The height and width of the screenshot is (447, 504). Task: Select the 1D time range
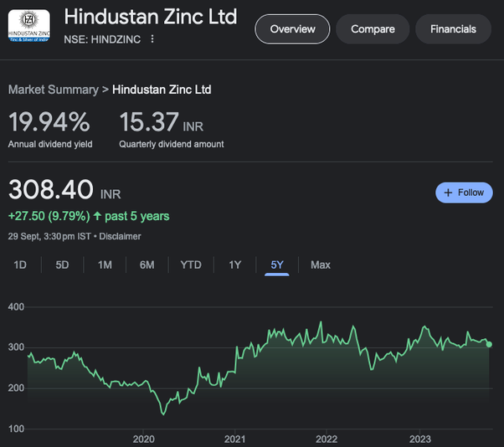click(x=20, y=265)
